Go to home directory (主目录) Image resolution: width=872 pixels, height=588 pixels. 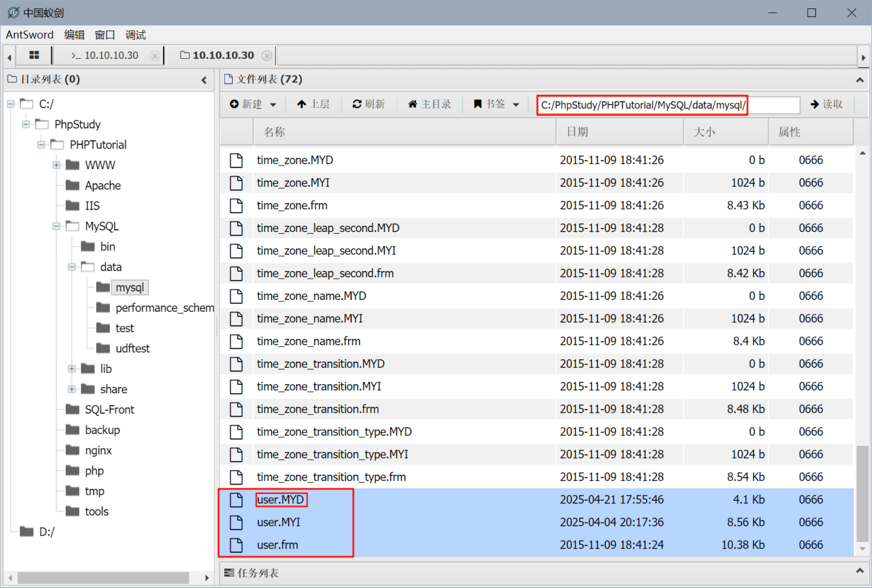point(429,104)
